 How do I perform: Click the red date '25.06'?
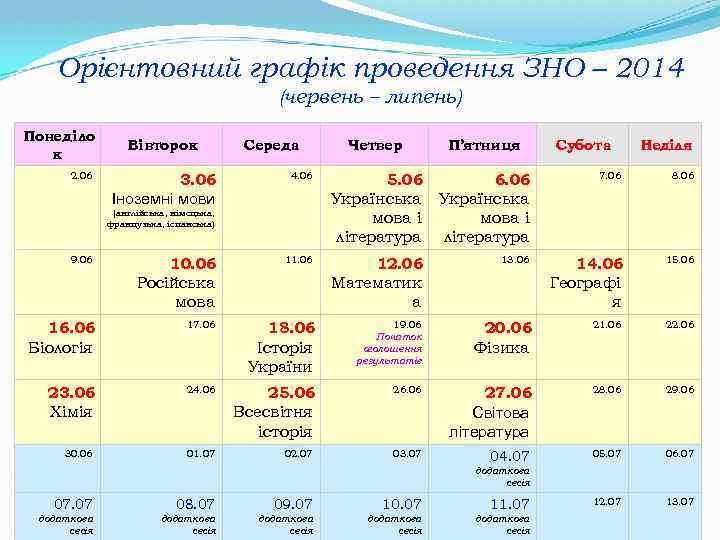[292, 392]
